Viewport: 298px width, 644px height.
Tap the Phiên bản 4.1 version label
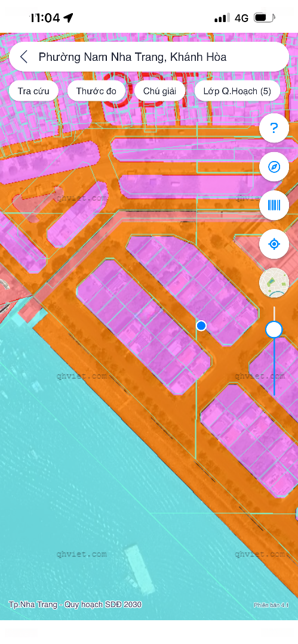point(271,605)
